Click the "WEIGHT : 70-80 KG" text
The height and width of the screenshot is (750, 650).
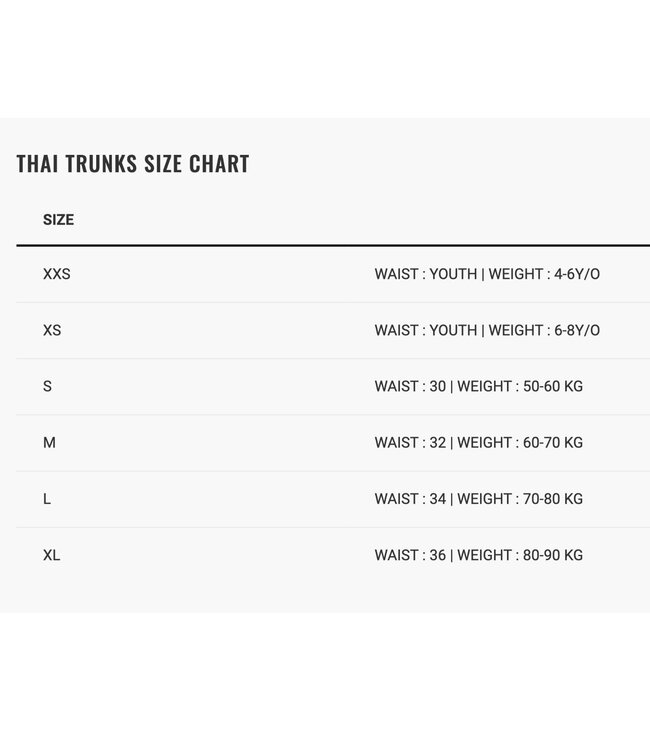coord(520,498)
